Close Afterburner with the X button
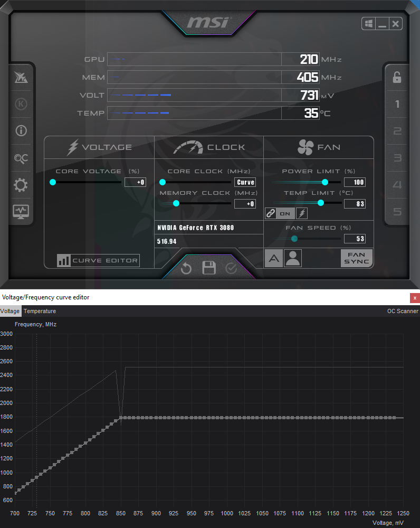Screen dimensions: 420x528 point(395,24)
